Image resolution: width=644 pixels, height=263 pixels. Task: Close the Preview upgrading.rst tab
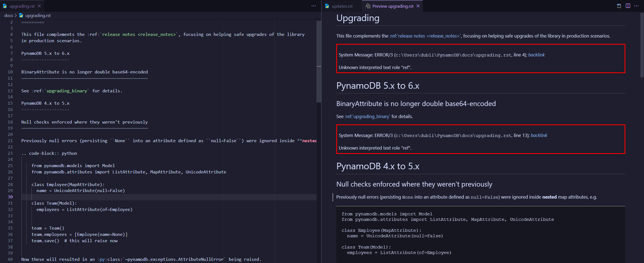point(418,6)
